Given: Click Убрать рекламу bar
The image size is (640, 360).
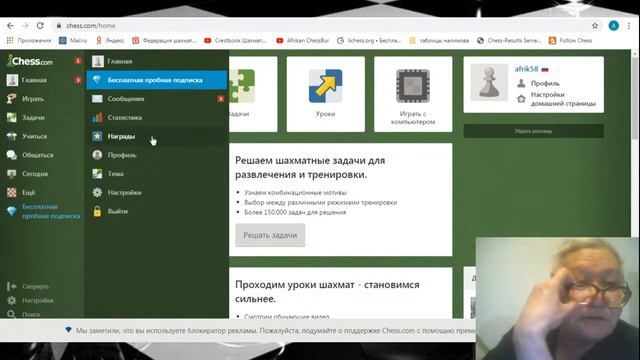Looking at the screenshot, I should point(533,131).
